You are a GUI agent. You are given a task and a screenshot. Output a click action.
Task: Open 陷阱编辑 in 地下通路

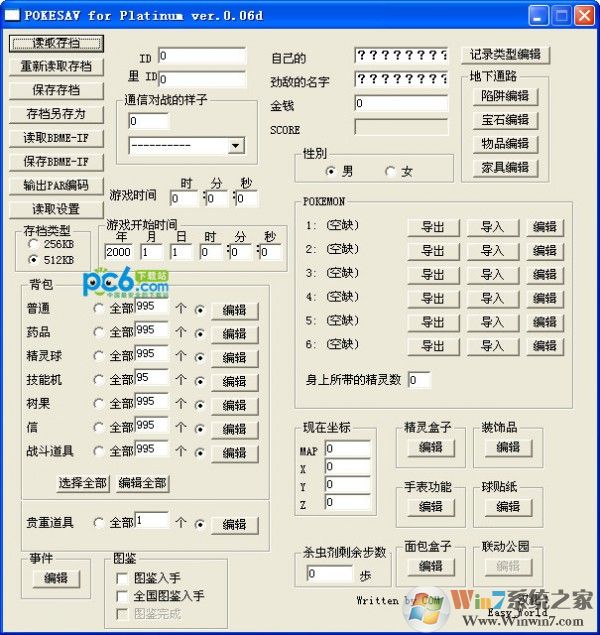[x=505, y=96]
